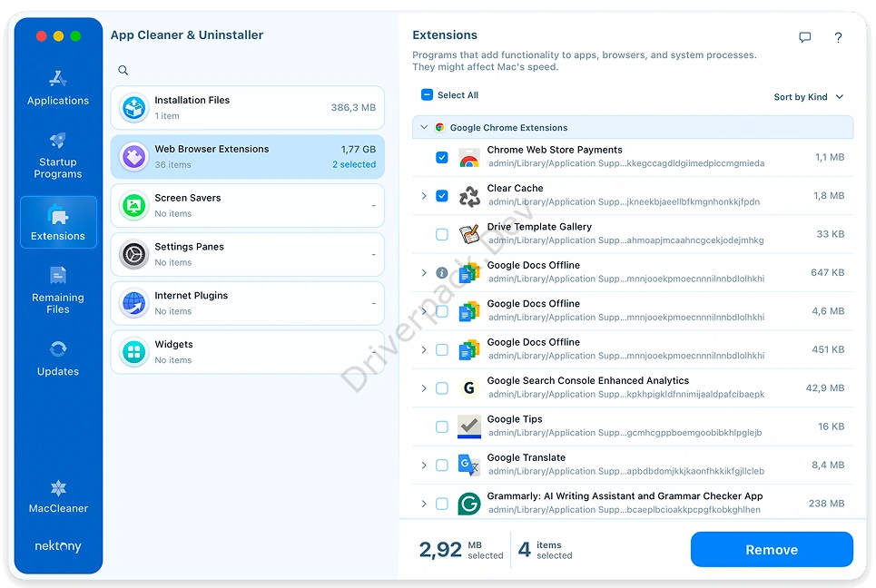The height and width of the screenshot is (588, 876).
Task: Click the Internet Plugins globe icon
Action: click(x=134, y=304)
